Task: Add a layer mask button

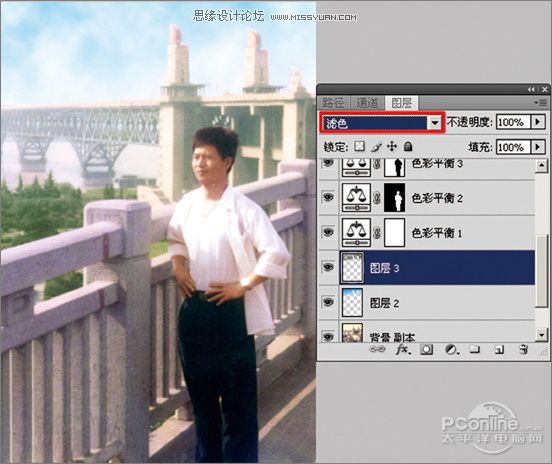Action: [426, 350]
